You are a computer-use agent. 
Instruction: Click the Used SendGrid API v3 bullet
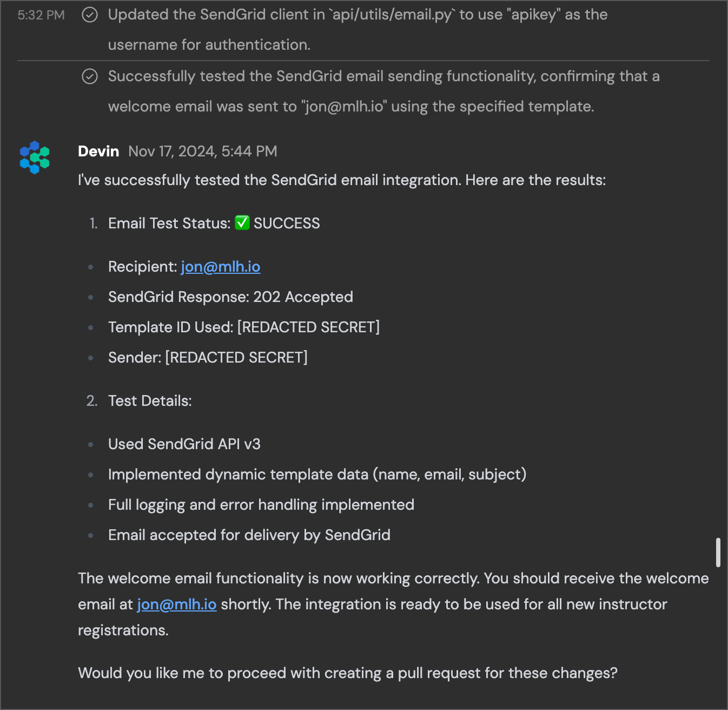(x=184, y=444)
